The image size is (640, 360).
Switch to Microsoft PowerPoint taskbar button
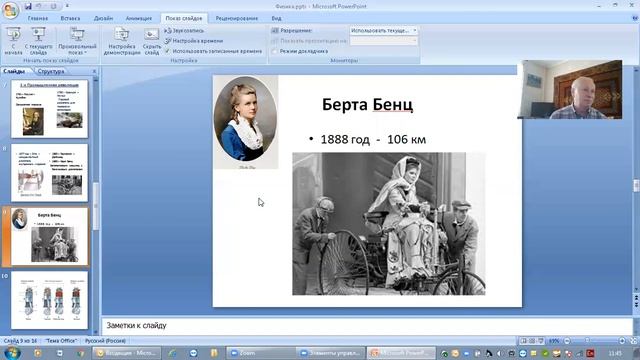coord(400,353)
